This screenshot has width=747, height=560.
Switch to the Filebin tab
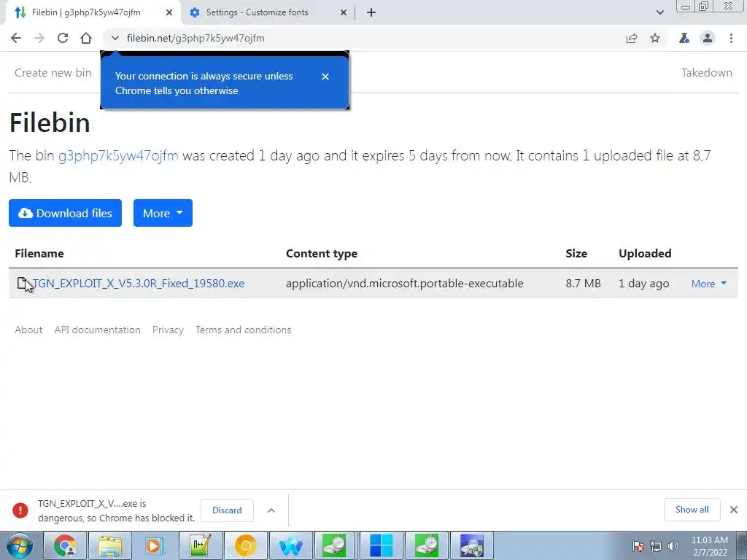pyautogui.click(x=86, y=12)
